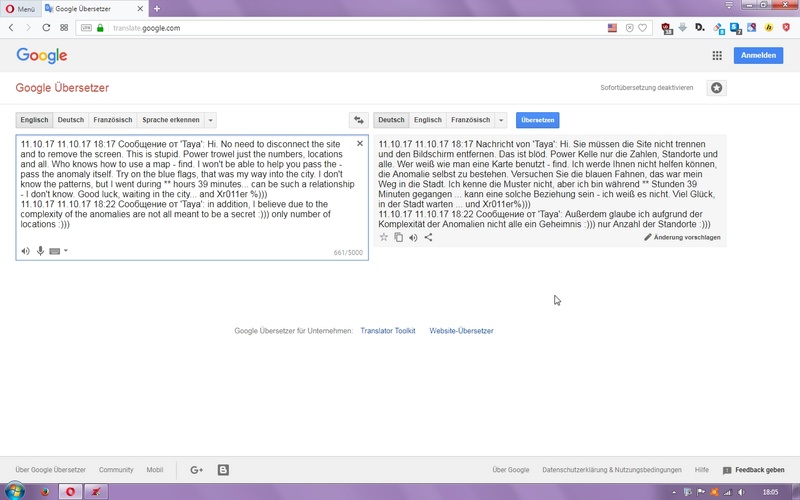Open the Website-Übersetzer link
Viewport: 800px width, 500px height.
(x=461, y=331)
